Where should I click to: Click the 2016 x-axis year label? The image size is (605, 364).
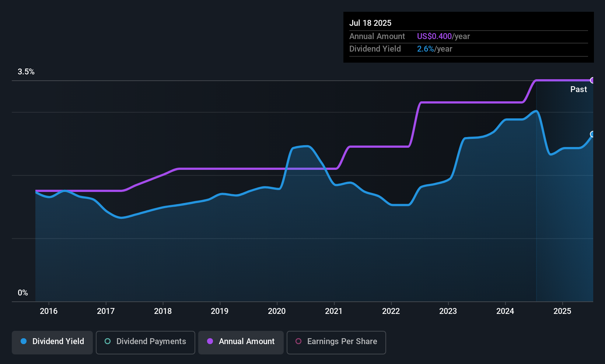(x=49, y=311)
